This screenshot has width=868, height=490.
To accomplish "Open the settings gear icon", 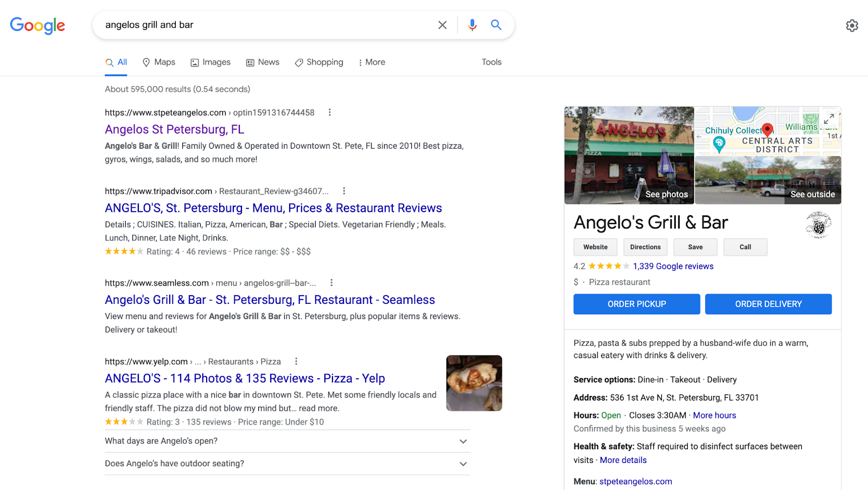I will (852, 26).
